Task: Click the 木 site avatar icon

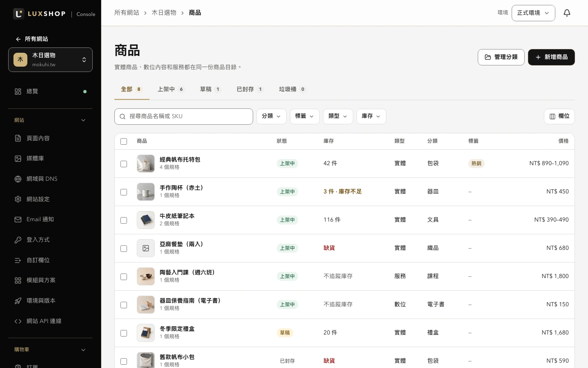Action: pyautogui.click(x=20, y=60)
